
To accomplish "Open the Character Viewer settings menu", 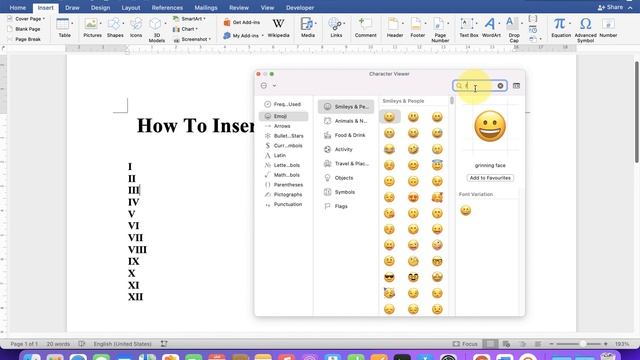I will coord(268,86).
